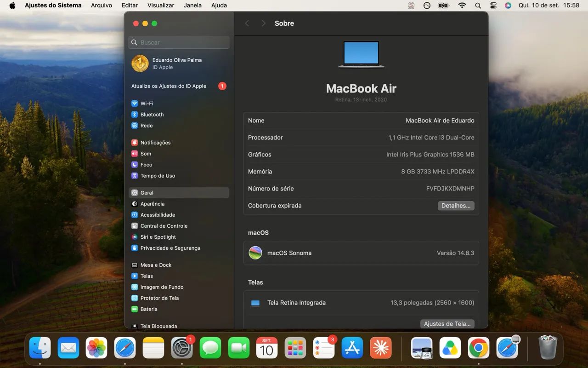Click the macOS Sonoma row label
The image size is (588, 368).
(x=289, y=253)
